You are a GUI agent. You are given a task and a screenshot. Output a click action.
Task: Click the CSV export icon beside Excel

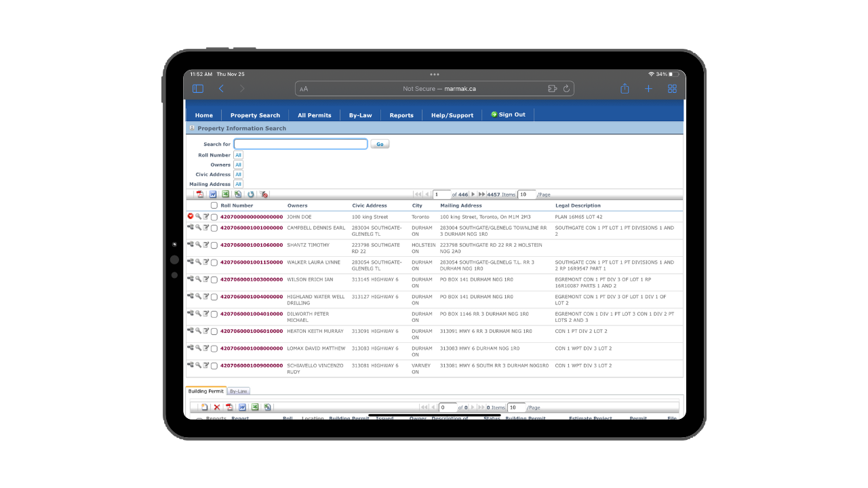pyautogui.click(x=238, y=195)
